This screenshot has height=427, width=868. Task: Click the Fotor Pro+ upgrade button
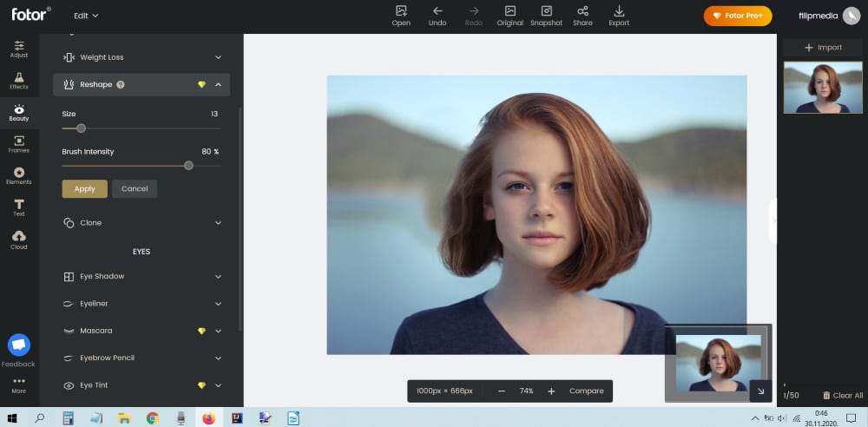click(x=737, y=16)
